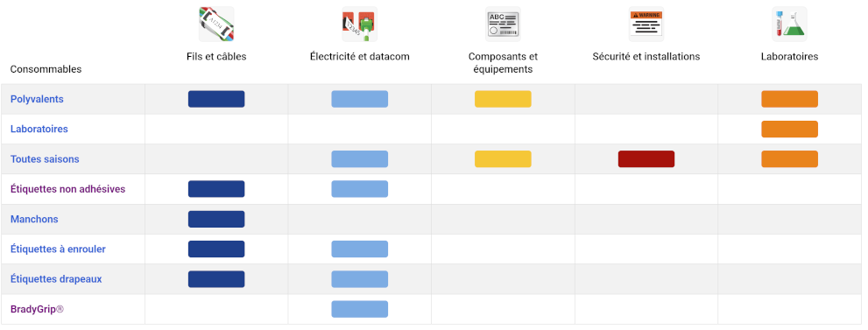Open the Étiquettes drapeaux link
The image size is (868, 330).
(x=56, y=279)
